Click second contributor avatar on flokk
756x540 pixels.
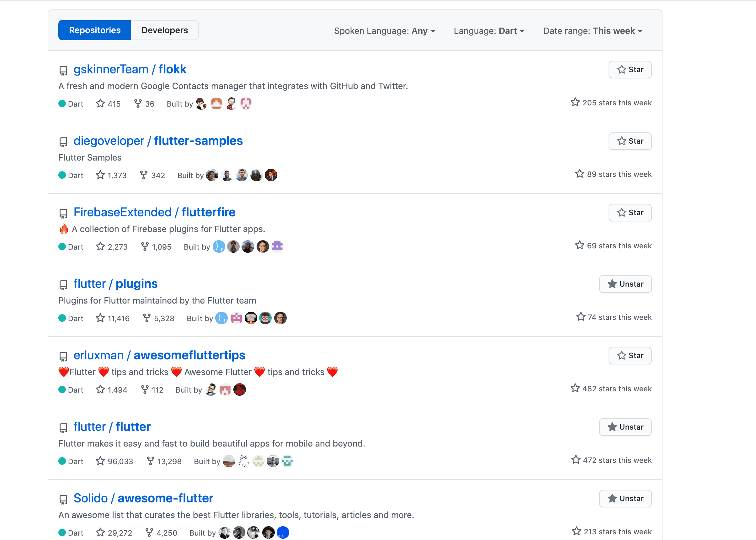pyautogui.click(x=216, y=103)
